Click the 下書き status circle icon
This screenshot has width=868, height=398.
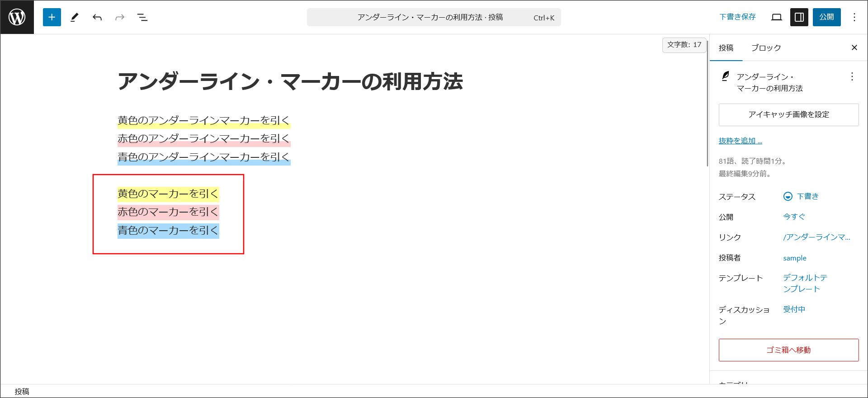[788, 196]
